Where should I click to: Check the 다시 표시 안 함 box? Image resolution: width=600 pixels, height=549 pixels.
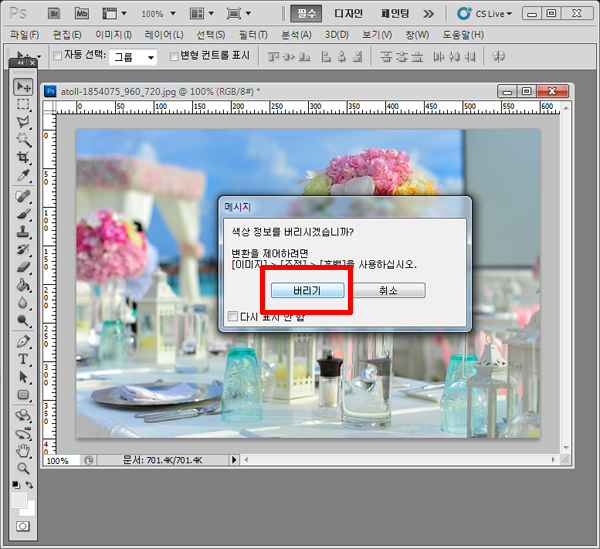[233, 317]
